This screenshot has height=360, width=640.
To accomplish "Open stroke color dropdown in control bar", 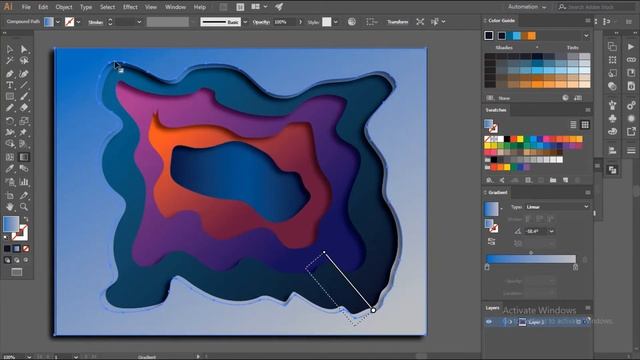I will 78,22.
